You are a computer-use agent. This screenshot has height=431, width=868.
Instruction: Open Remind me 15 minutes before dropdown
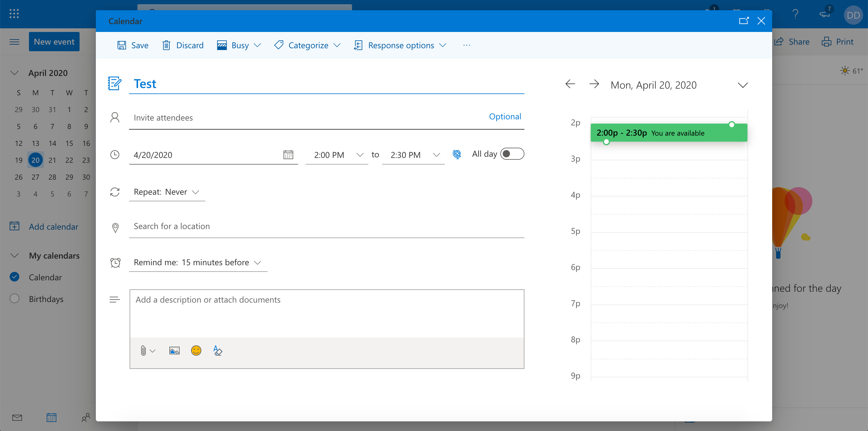pyautogui.click(x=198, y=263)
